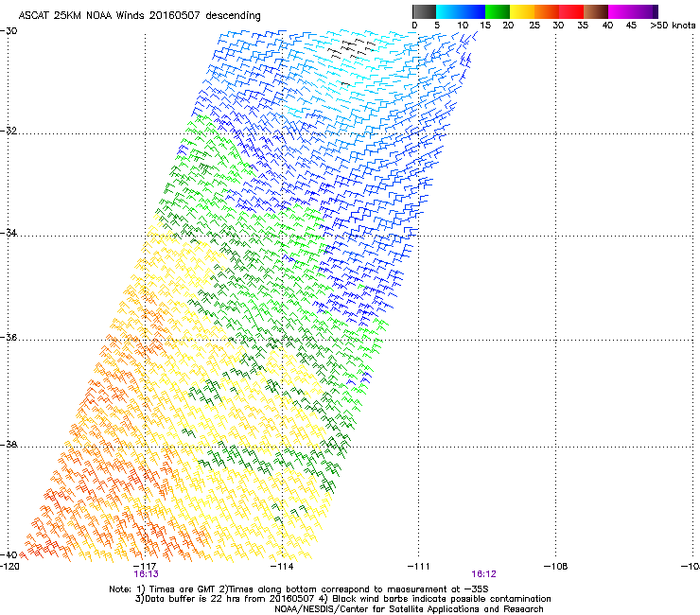The image size is (700, 615).
Task: Click the '>50 knots' legend label
Action: point(673,26)
